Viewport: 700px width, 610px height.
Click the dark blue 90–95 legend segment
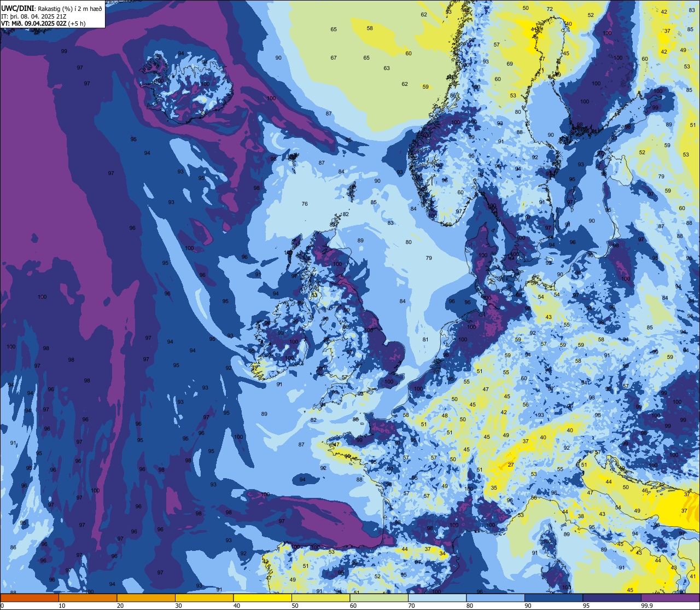(553, 597)
